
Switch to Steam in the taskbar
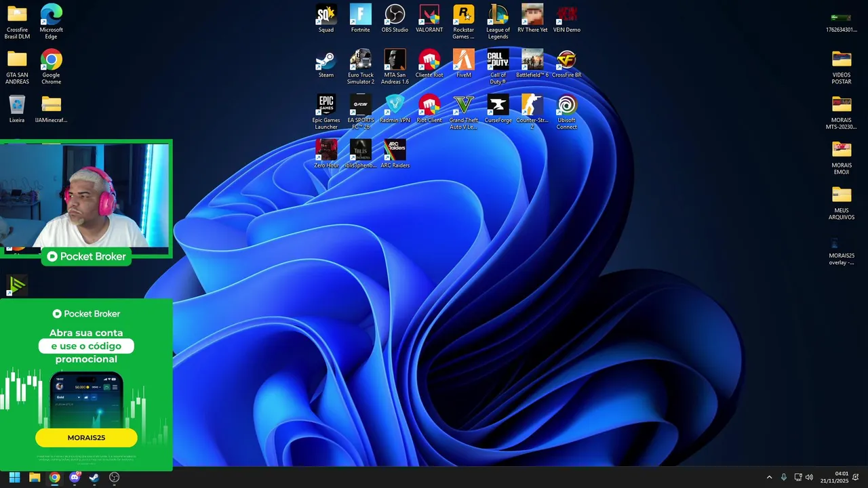coord(94,477)
